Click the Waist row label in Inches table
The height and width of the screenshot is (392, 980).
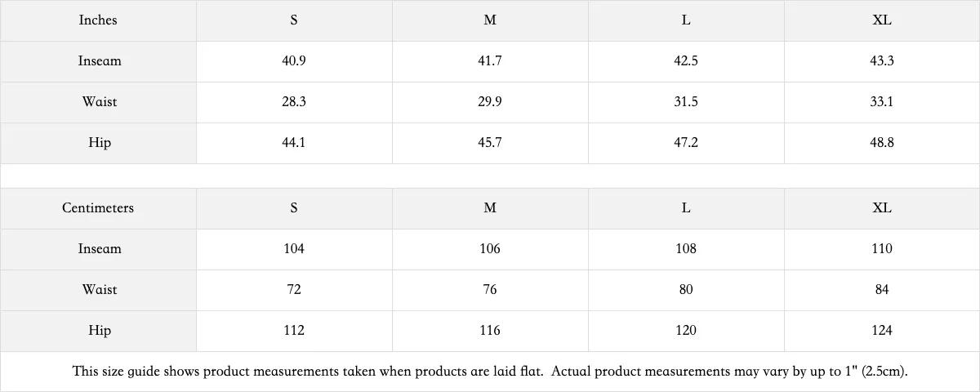98,102
